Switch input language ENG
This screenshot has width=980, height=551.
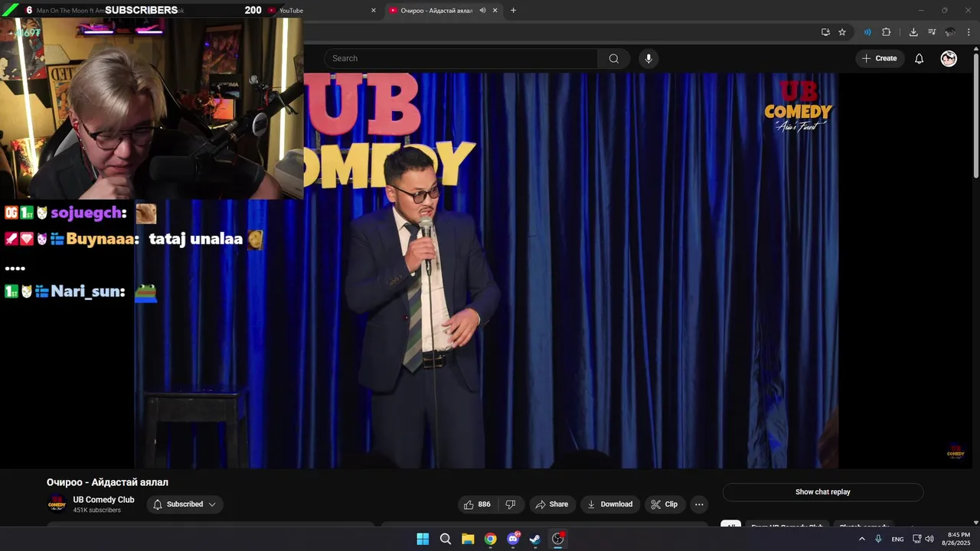pyautogui.click(x=897, y=539)
